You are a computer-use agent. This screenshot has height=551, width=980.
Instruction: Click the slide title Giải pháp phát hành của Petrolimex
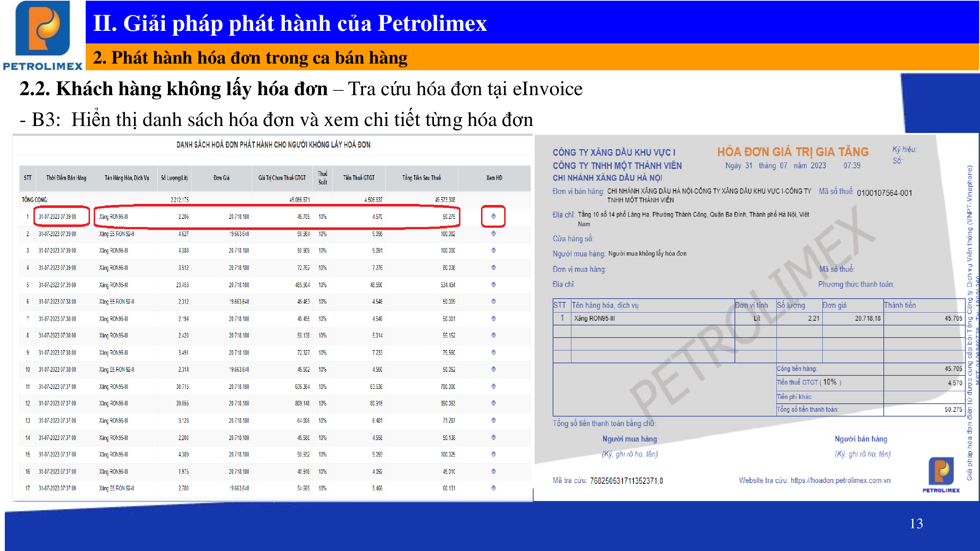[x=290, y=23]
